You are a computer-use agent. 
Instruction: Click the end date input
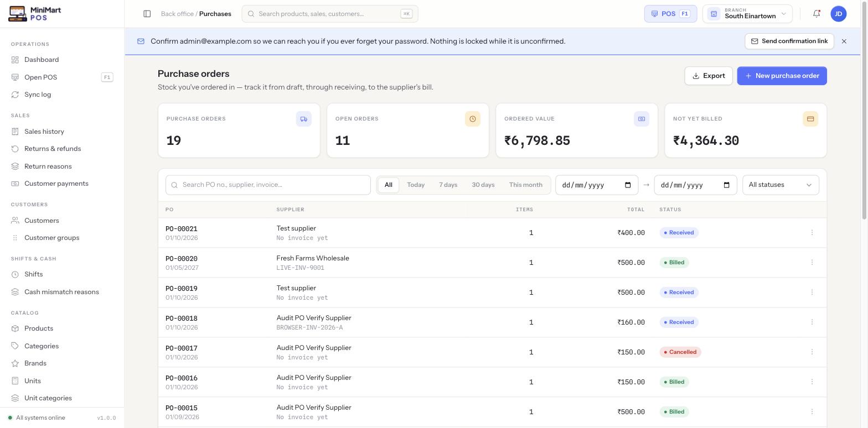click(x=695, y=185)
